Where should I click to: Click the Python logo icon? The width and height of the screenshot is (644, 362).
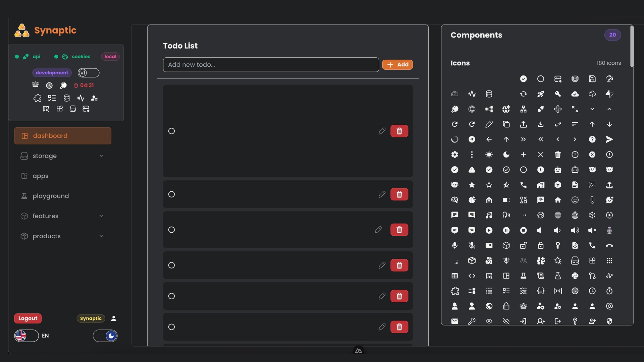pos(575,276)
